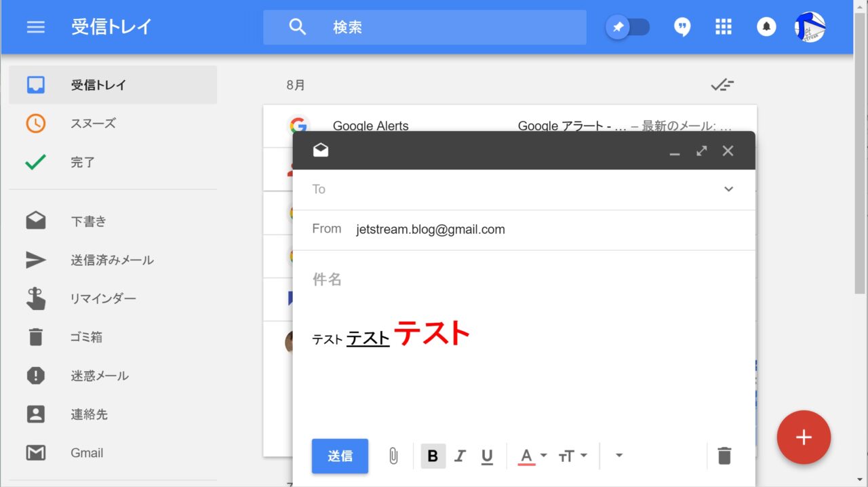
Task: Open the font size dropdown
Action: point(573,456)
